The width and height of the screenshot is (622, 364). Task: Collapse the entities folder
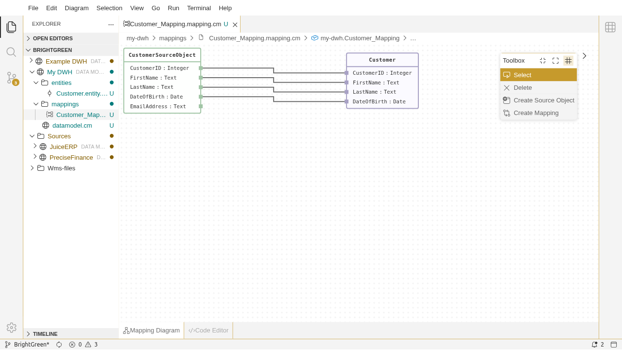[x=36, y=83]
